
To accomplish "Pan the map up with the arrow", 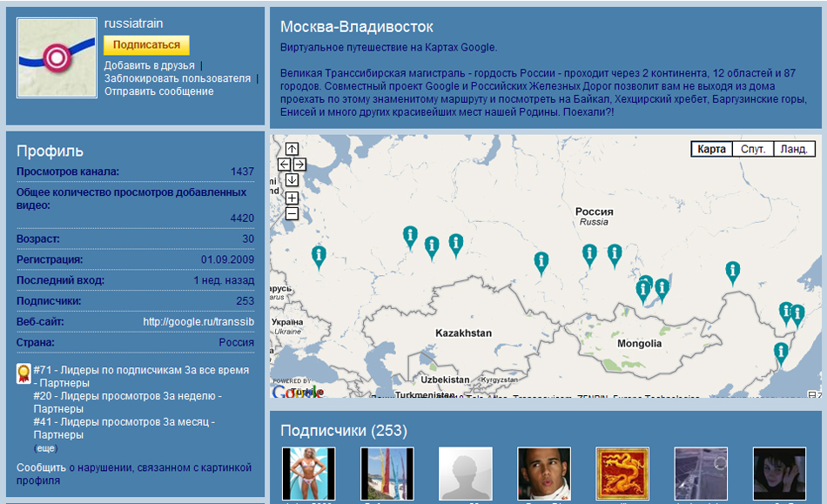I will coord(292,149).
